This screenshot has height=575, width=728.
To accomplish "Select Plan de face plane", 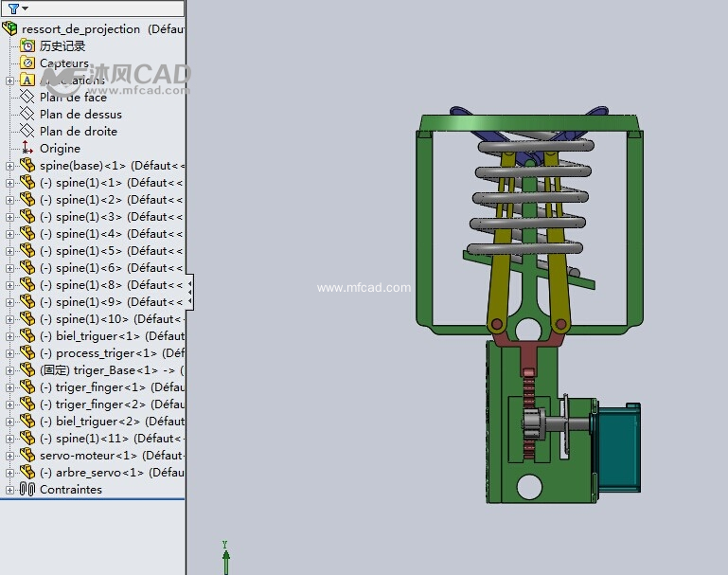I will [x=73, y=97].
